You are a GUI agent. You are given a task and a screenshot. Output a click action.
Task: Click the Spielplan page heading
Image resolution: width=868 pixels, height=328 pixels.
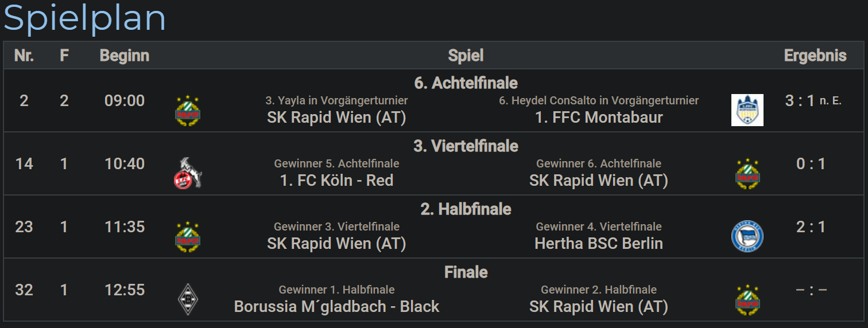pos(85,17)
